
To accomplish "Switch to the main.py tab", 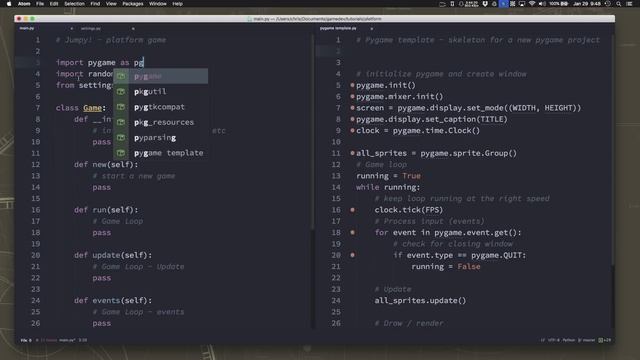I will (x=27, y=29).
